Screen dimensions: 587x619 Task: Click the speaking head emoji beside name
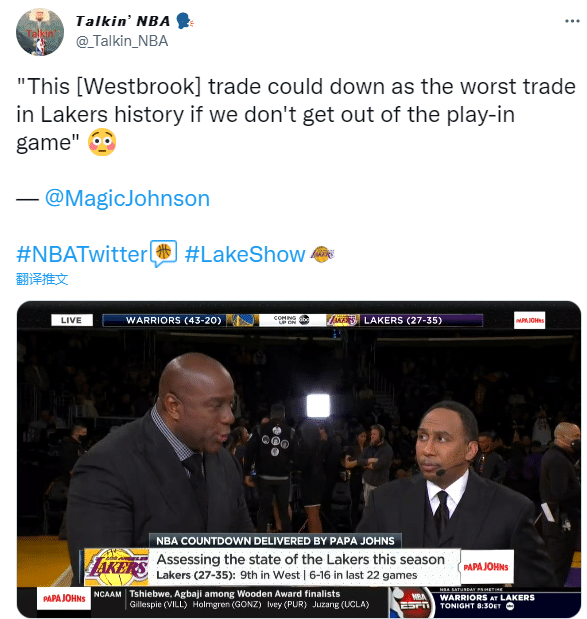184,21
